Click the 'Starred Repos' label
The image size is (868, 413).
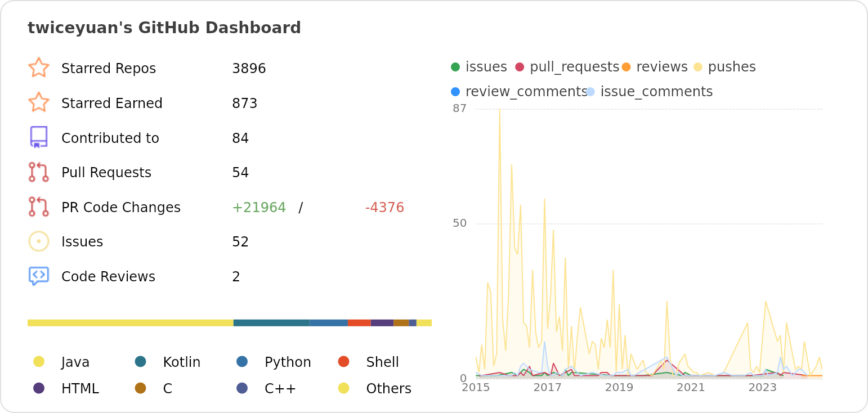pyautogui.click(x=109, y=69)
